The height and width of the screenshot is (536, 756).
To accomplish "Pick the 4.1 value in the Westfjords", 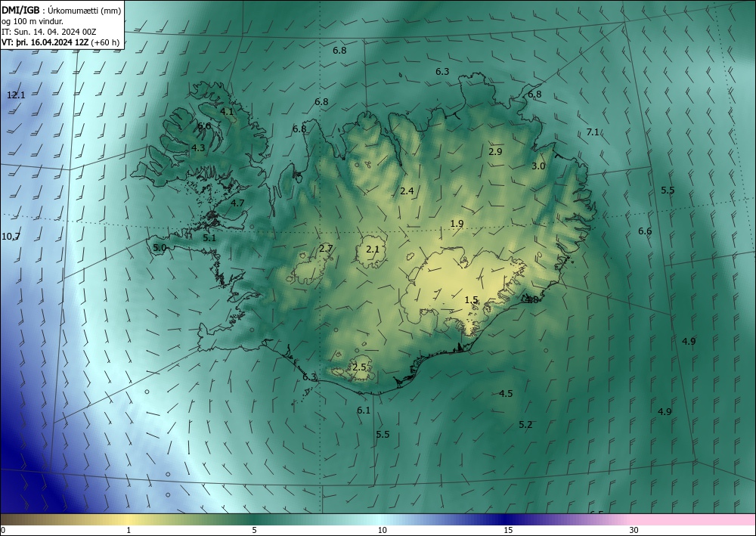I will coord(227,112).
